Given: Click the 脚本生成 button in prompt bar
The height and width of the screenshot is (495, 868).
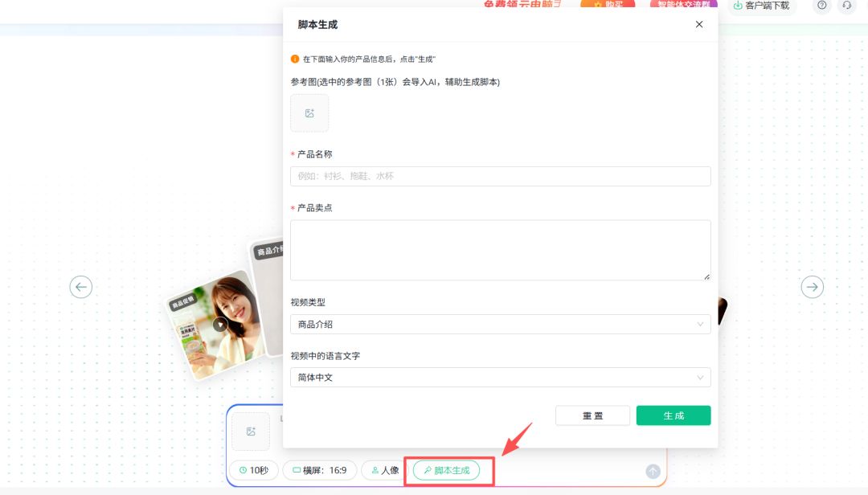Looking at the screenshot, I should tap(446, 470).
